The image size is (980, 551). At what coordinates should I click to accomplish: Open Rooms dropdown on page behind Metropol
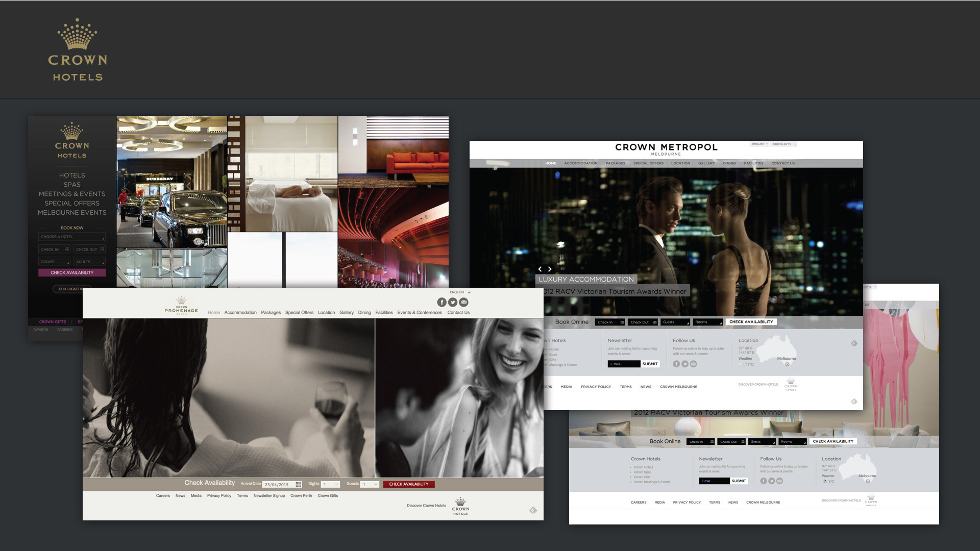pyautogui.click(x=793, y=442)
